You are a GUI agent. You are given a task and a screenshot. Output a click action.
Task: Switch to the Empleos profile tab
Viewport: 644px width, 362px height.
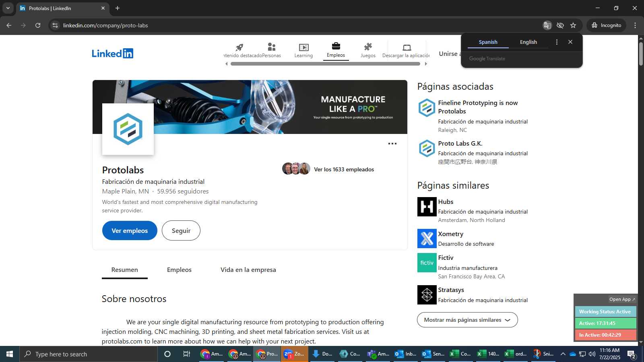tap(179, 270)
